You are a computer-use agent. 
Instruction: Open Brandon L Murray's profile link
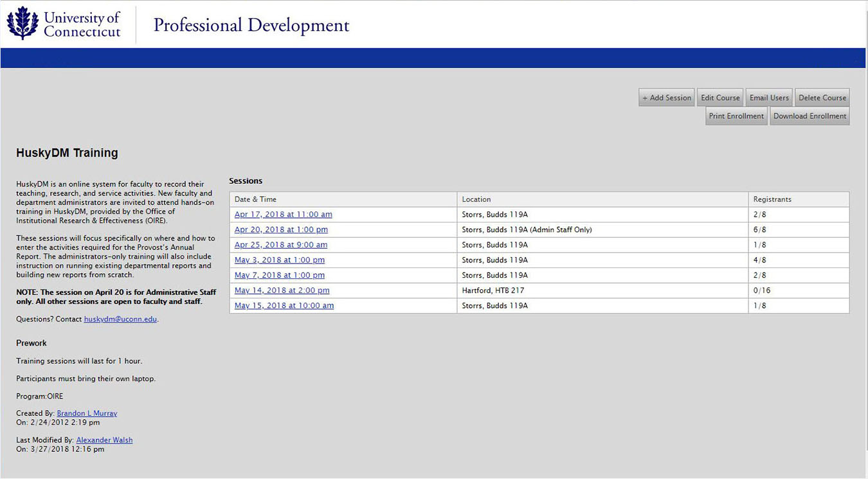(87, 413)
